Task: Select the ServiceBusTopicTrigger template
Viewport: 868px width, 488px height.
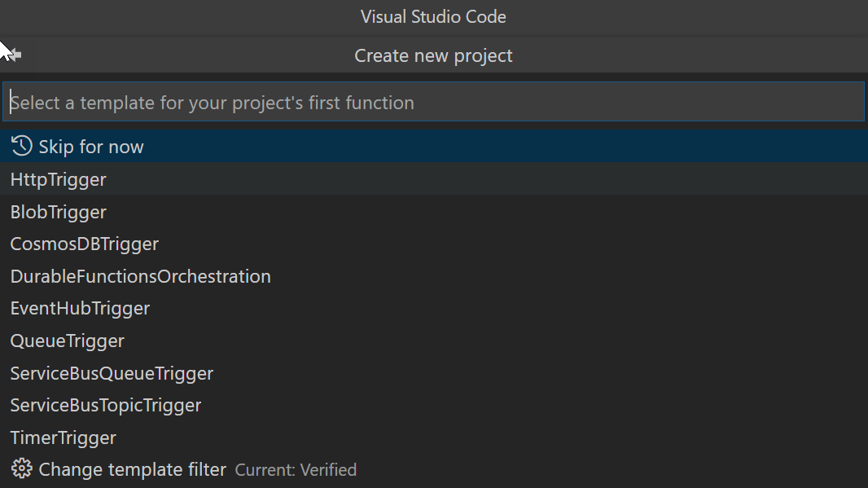Action: point(105,405)
